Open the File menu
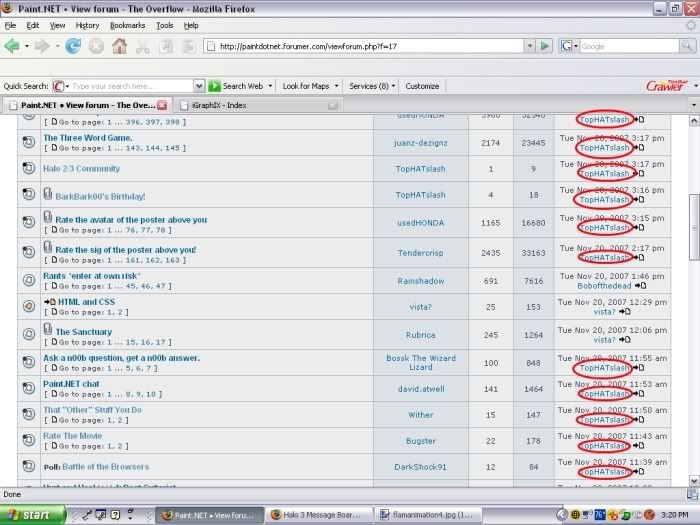Image resolution: width=700 pixels, height=525 pixels. tap(10, 25)
